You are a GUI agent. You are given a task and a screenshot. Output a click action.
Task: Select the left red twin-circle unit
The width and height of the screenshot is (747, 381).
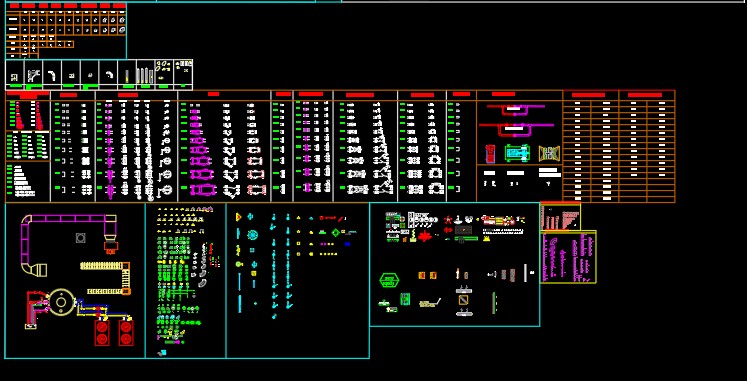(x=102, y=332)
